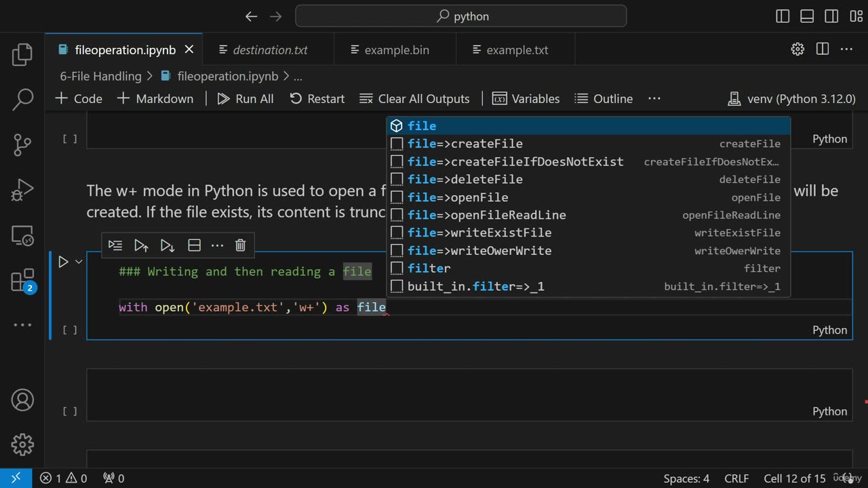868x488 pixels.
Task: Go forward using the right arrow
Action: point(275,16)
